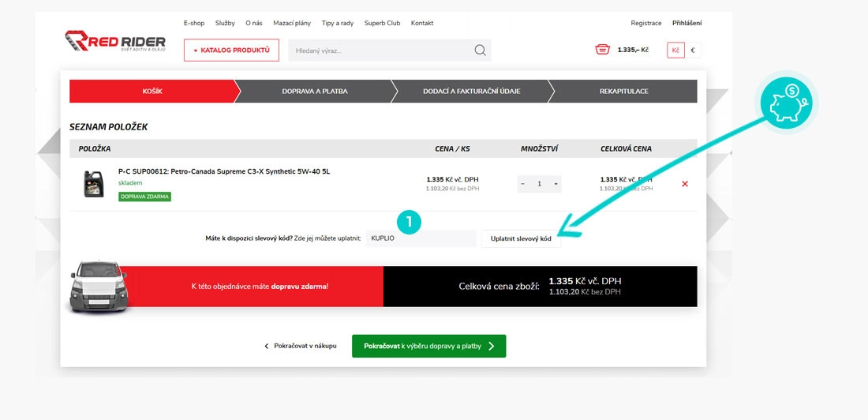Screen dimensions: 868x420
Task: Go to the Registrace link
Action: pos(646,23)
